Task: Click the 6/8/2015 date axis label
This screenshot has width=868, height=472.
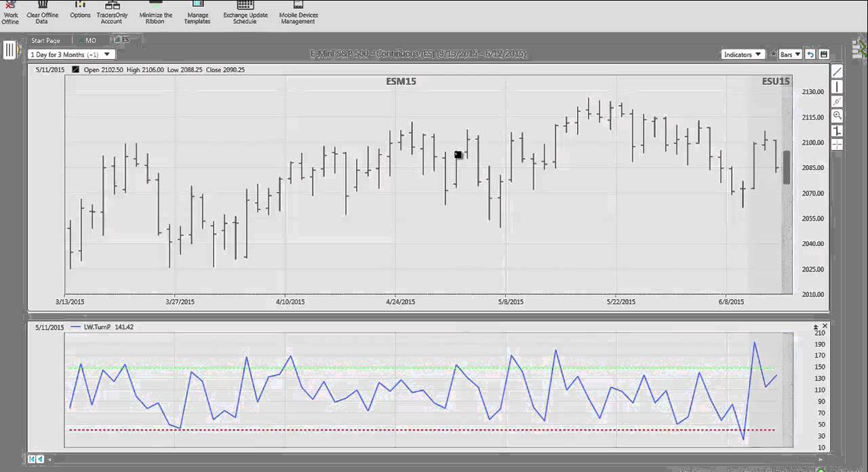Action: point(731,302)
